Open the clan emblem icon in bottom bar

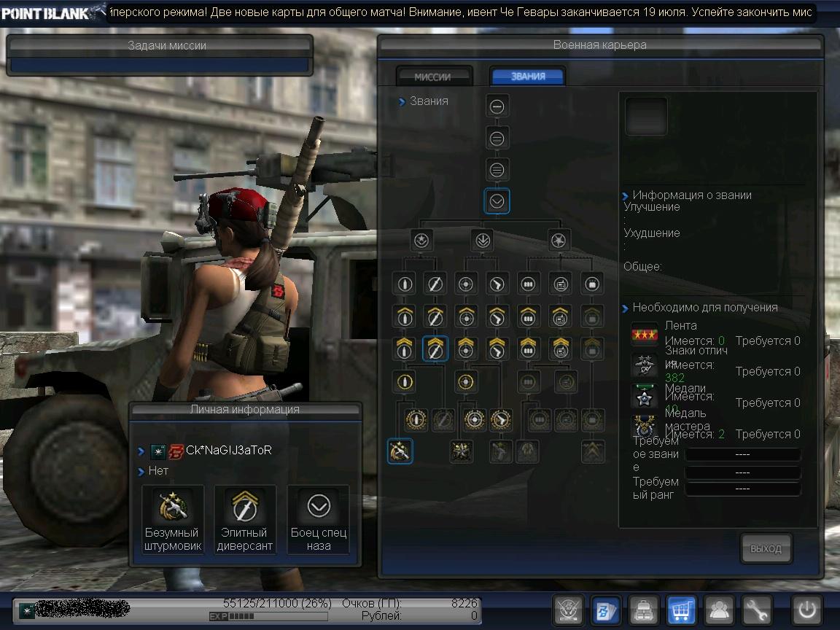[568, 610]
